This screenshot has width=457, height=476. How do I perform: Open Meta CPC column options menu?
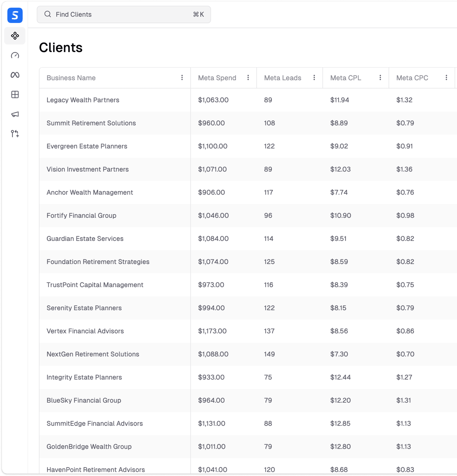(446, 78)
